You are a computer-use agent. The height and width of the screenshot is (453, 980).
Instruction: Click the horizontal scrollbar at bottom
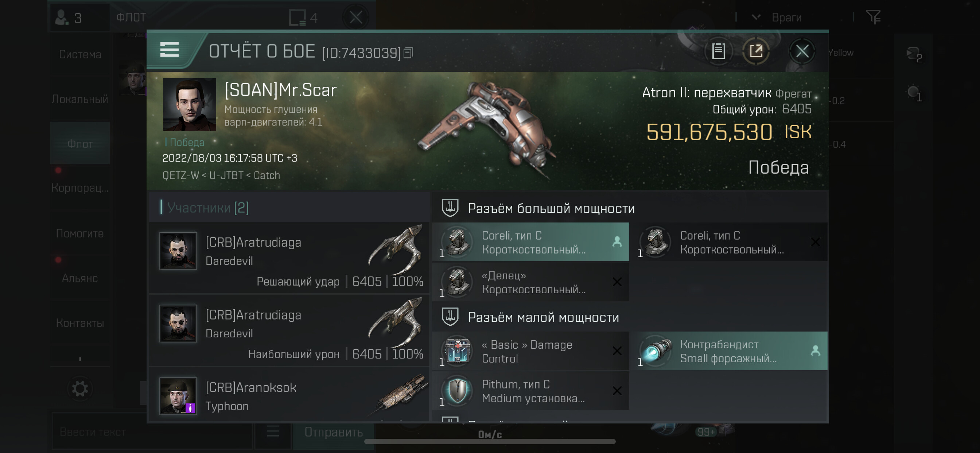pos(490,442)
